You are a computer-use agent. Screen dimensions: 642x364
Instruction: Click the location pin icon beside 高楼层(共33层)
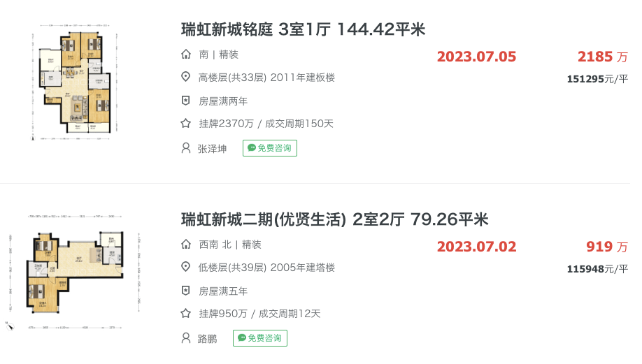(186, 77)
